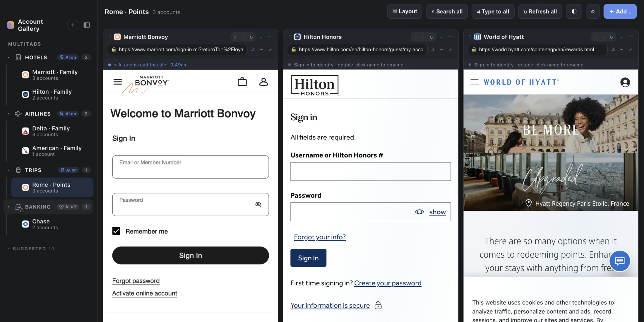Collapse the TRIPS group

pyautogui.click(x=9, y=170)
